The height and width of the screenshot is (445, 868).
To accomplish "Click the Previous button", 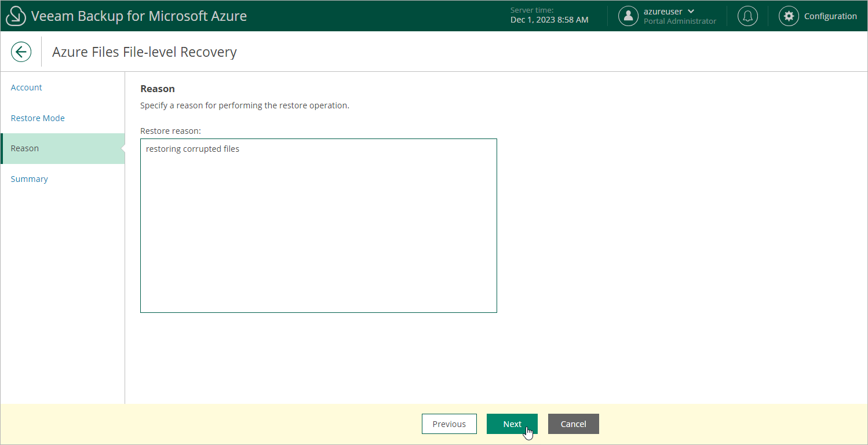I will [x=449, y=424].
